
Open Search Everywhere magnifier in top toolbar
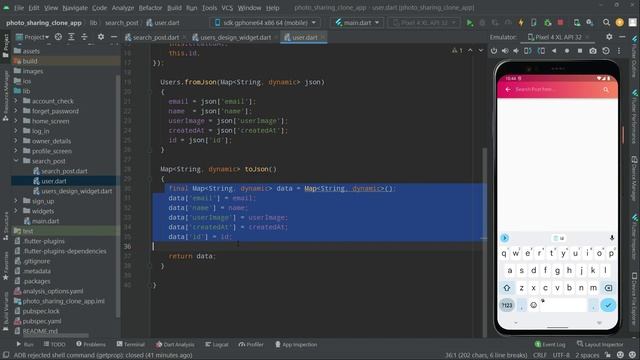pyautogui.click(x=607, y=22)
